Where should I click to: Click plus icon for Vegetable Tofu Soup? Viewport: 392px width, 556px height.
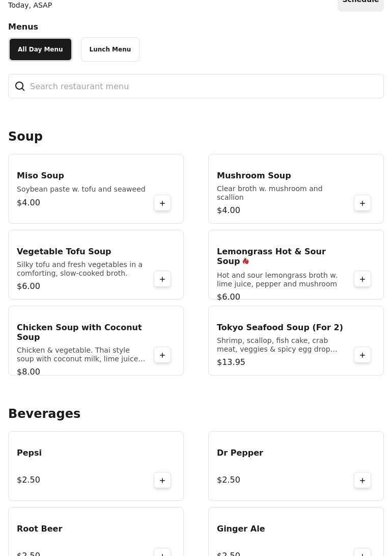(162, 279)
